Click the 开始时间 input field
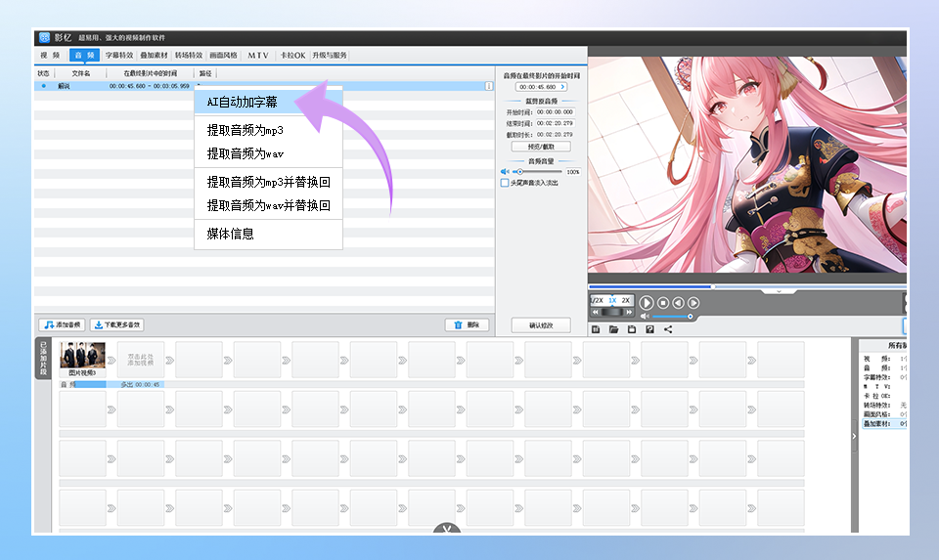The image size is (939, 560). pyautogui.click(x=555, y=111)
